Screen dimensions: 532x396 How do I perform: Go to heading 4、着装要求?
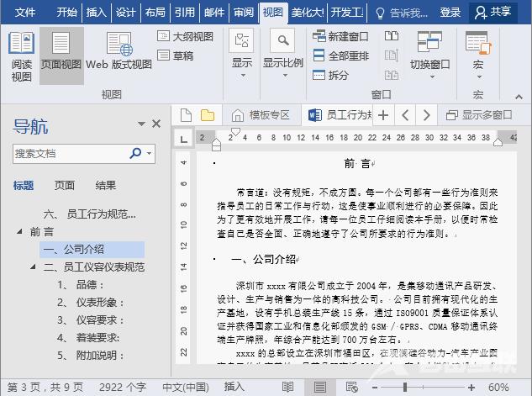(88, 338)
